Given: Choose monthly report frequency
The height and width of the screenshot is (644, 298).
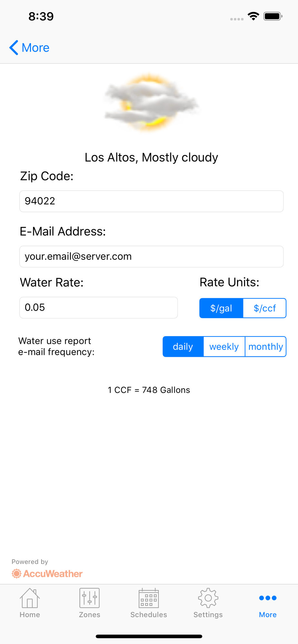Looking at the screenshot, I should tap(265, 346).
